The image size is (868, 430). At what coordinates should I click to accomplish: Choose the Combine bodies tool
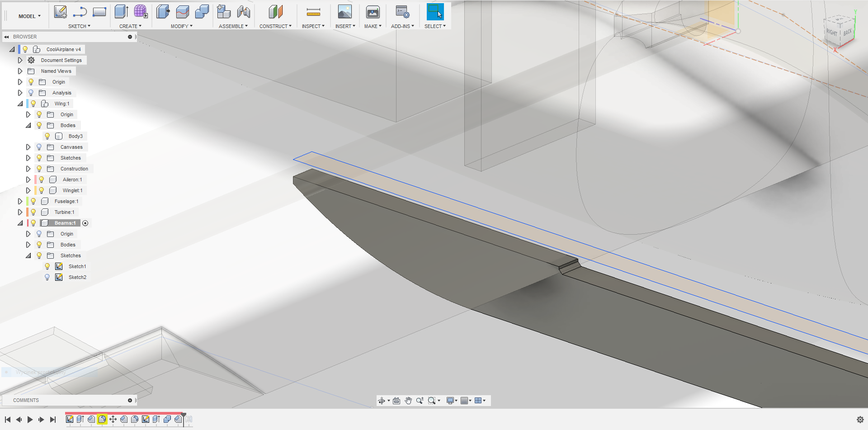coord(202,12)
